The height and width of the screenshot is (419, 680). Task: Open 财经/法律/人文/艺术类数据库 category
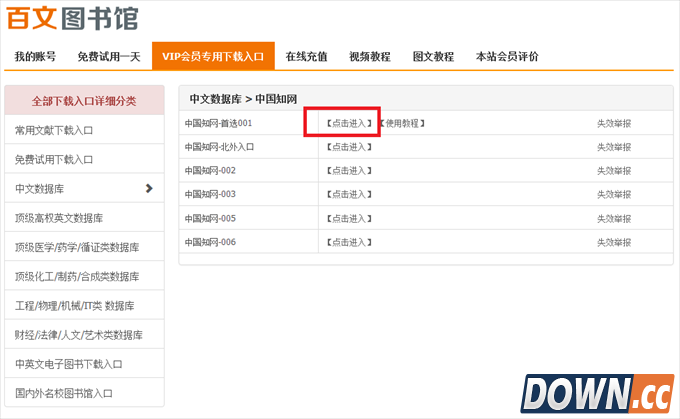pos(84,335)
